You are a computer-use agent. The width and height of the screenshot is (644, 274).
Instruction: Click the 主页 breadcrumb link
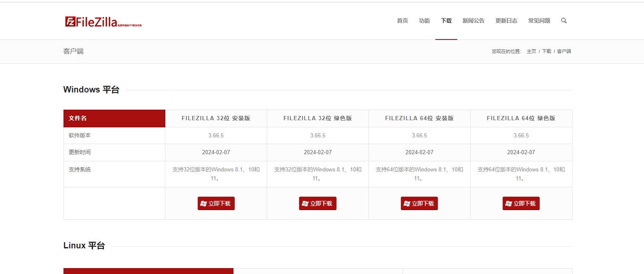pos(531,51)
